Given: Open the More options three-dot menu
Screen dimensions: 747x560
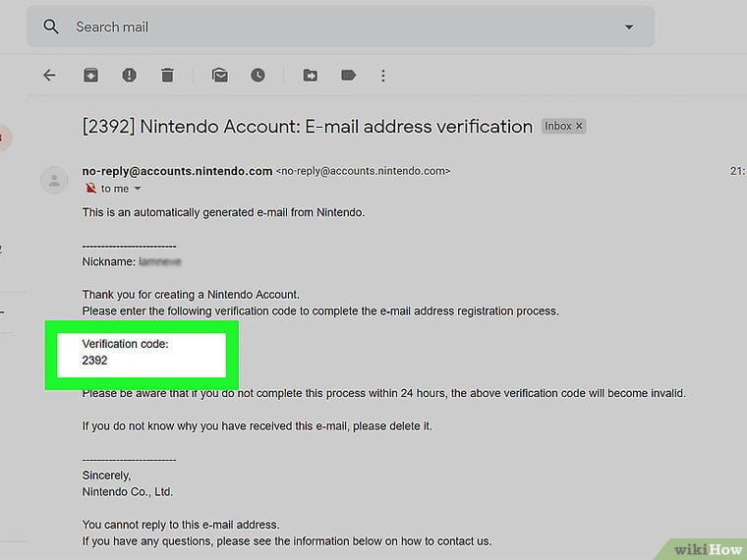Looking at the screenshot, I should click(383, 76).
